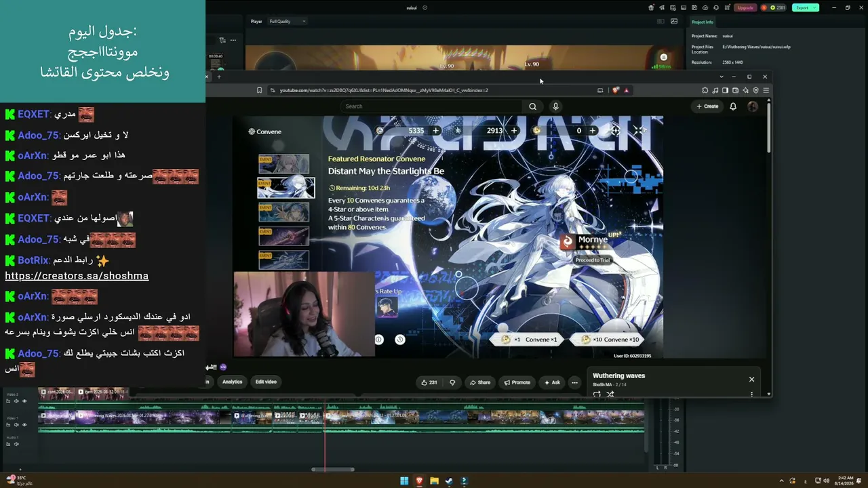
Task: Click the Remaining: 10d 23h timer text
Action: coord(359,188)
